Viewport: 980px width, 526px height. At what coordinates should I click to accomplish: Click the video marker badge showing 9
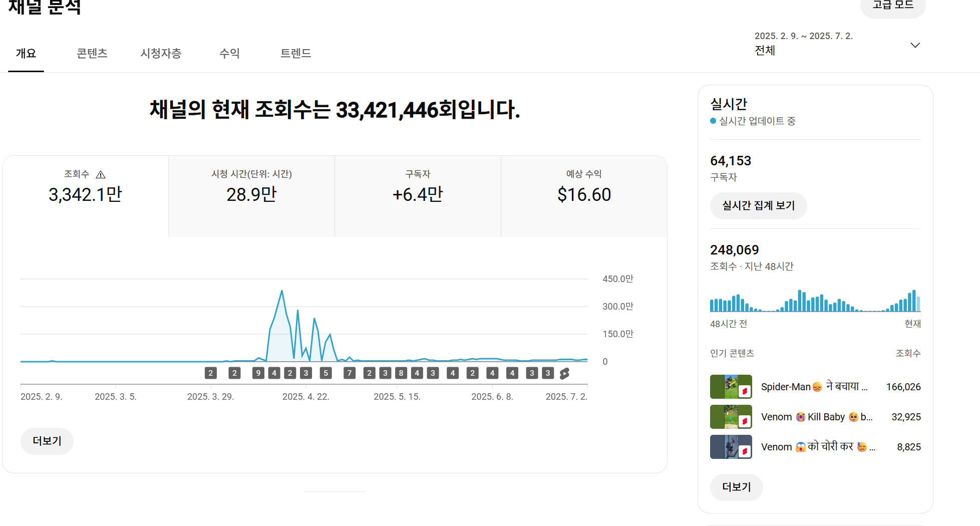(x=258, y=373)
